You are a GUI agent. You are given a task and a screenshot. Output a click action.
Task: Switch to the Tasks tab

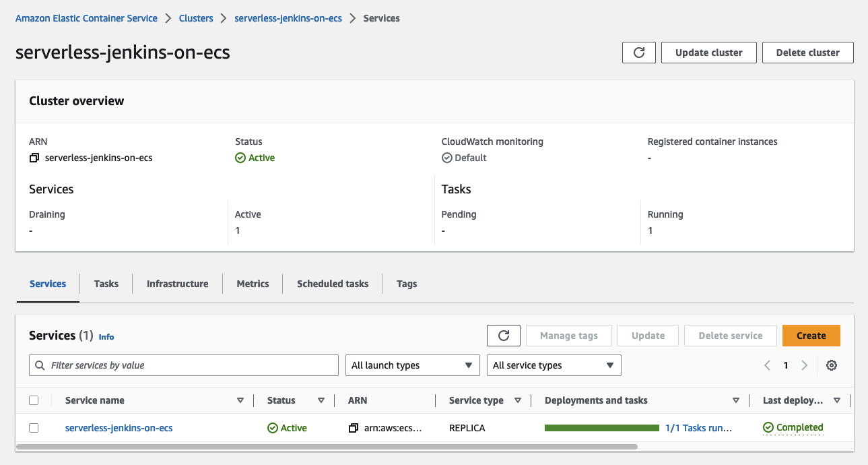[x=106, y=283]
